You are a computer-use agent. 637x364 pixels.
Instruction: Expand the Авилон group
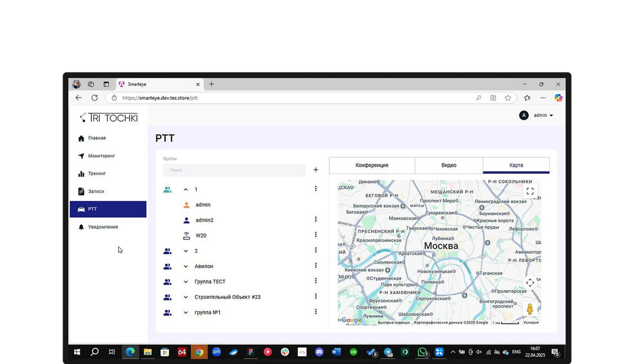pyautogui.click(x=186, y=266)
